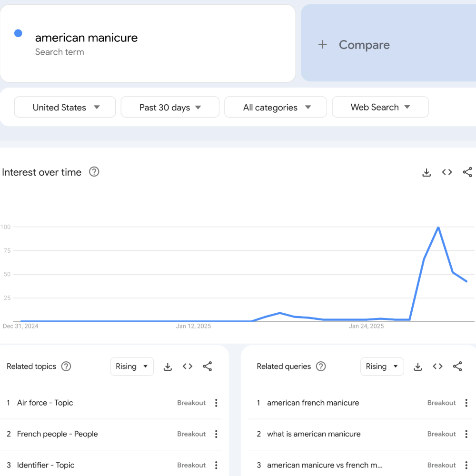This screenshot has width=476, height=476.
Task: Open the Web Search type dropdown
Action: (x=380, y=107)
